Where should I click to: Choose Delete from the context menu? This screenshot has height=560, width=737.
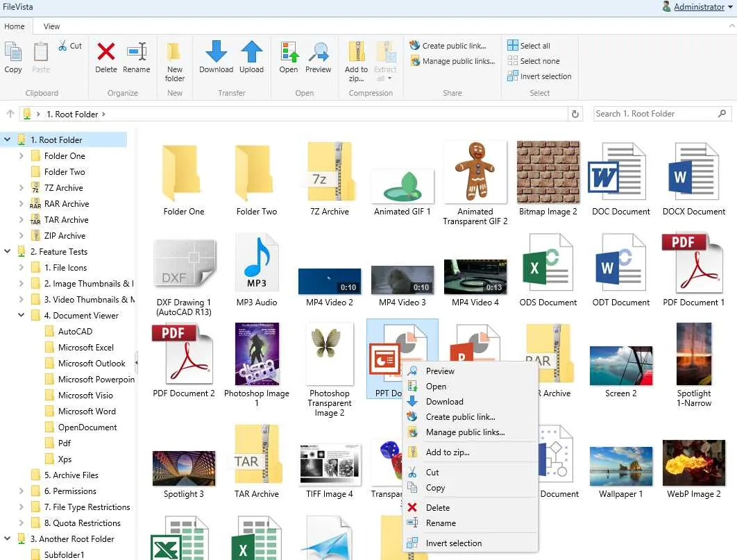click(470, 508)
